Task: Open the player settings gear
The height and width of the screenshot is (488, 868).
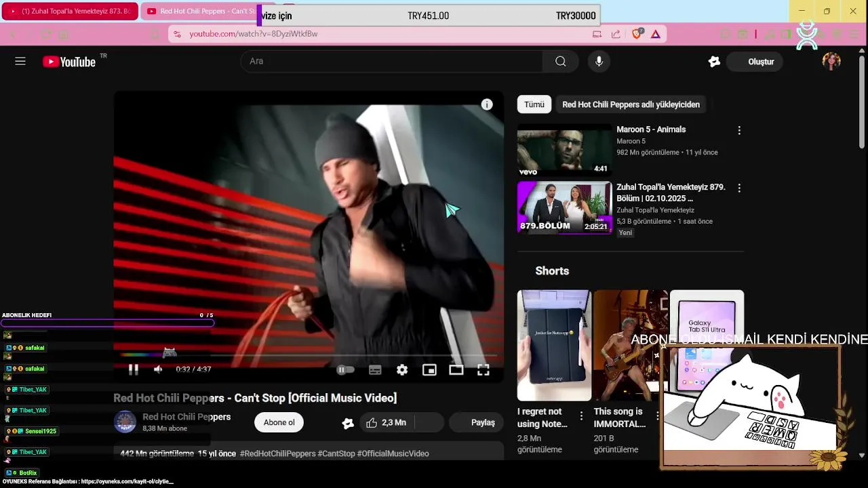Action: [x=402, y=369]
